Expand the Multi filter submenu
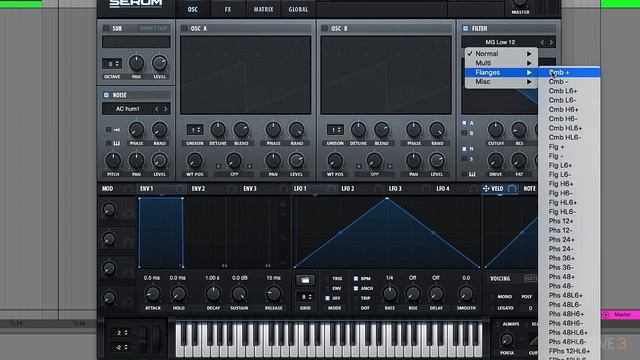 click(x=501, y=63)
